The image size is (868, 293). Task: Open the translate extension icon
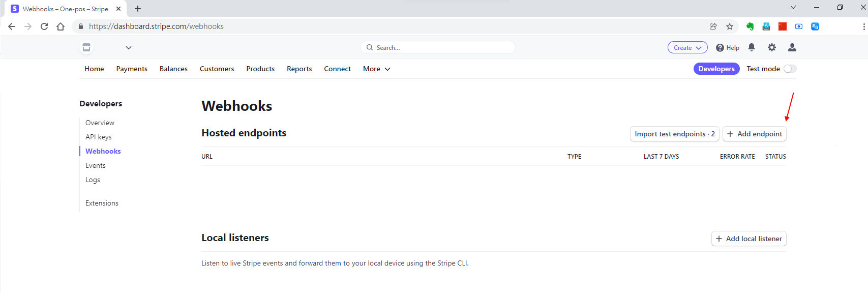(x=815, y=26)
